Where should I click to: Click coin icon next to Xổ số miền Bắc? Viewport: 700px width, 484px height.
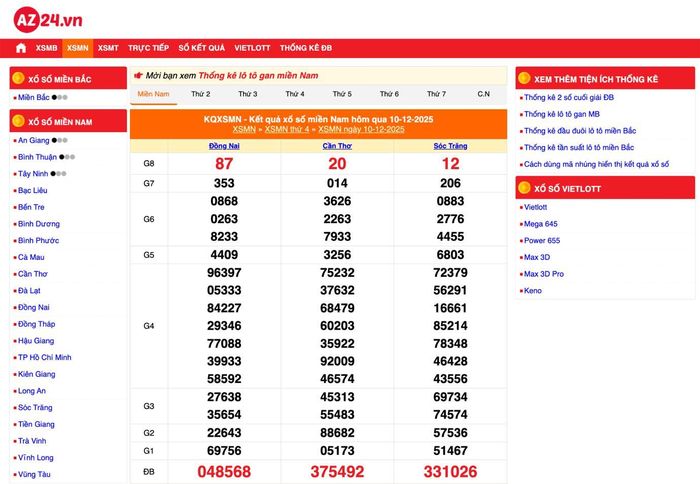click(18, 78)
